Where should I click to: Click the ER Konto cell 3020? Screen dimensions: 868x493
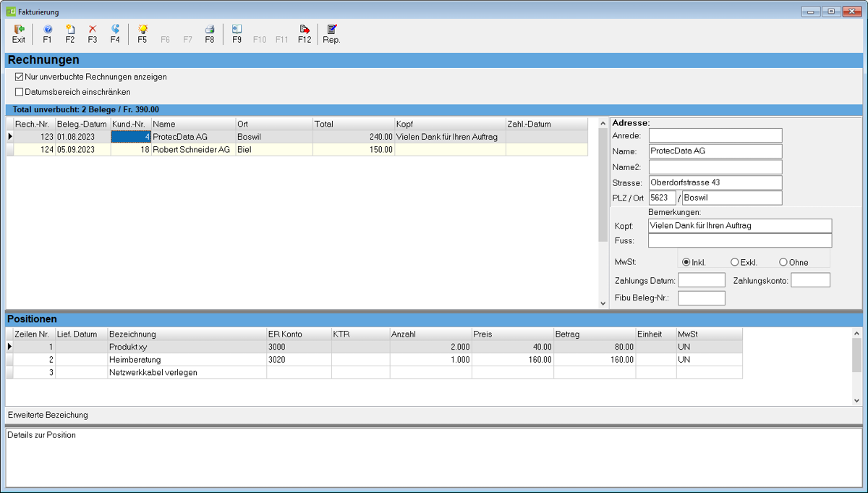tap(299, 360)
